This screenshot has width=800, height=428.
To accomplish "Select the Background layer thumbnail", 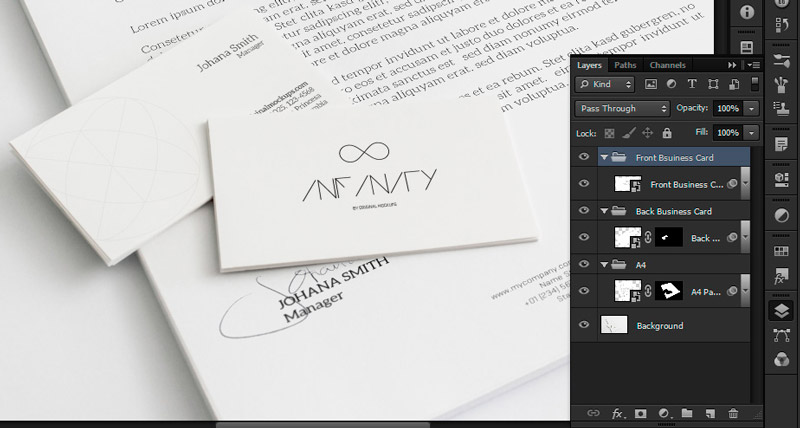I will pos(614,324).
